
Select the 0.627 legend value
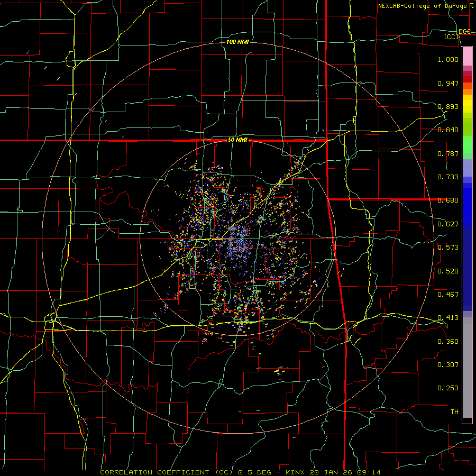448,224
